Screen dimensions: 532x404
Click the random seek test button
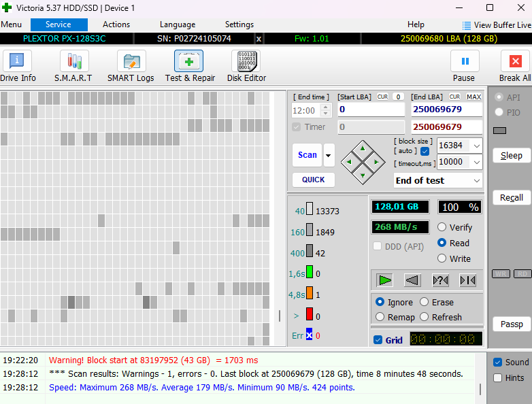click(x=440, y=280)
